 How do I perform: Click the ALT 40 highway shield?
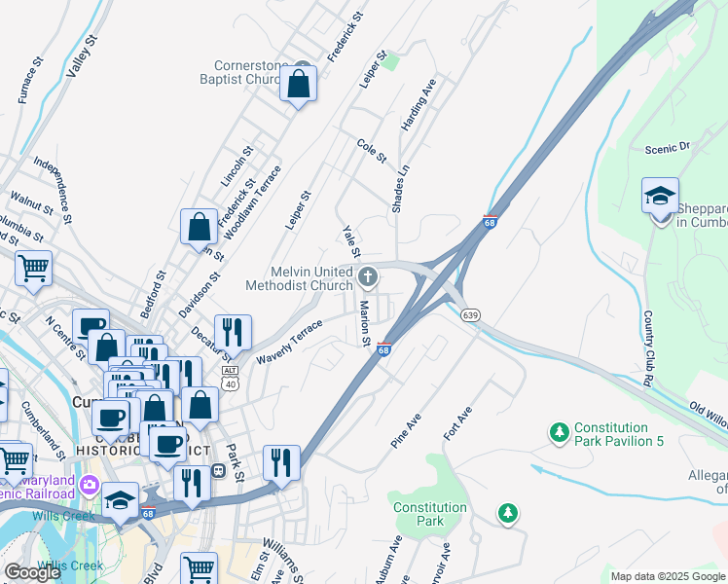pos(231,379)
